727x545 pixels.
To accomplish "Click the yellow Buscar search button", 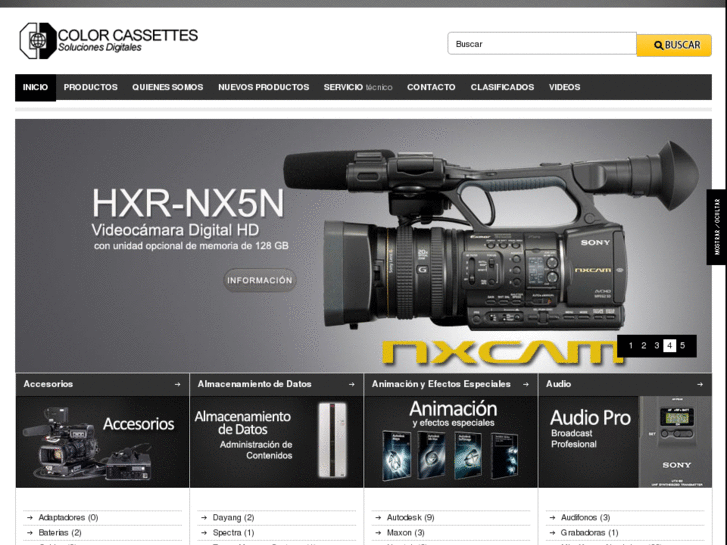I will click(674, 45).
